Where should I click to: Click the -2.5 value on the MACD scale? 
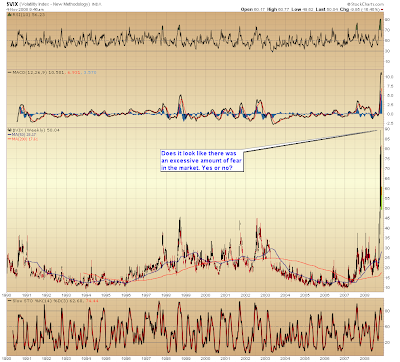coord(389,123)
